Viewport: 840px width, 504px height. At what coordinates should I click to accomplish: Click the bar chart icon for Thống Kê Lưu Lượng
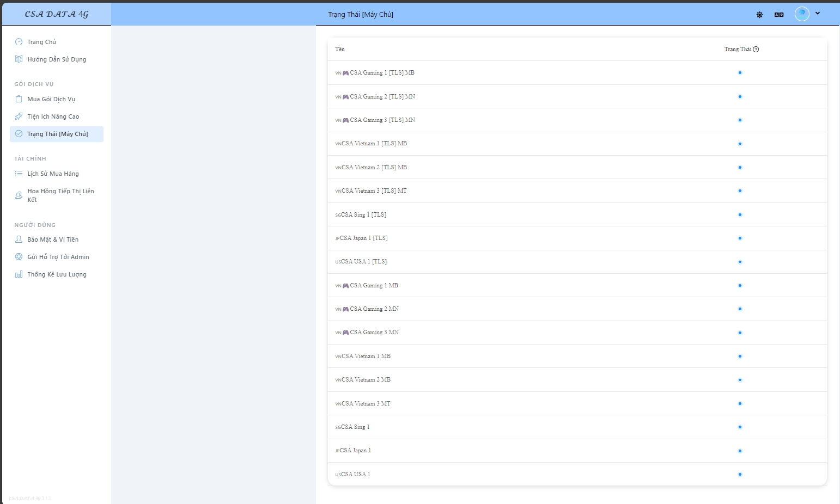coord(19,274)
